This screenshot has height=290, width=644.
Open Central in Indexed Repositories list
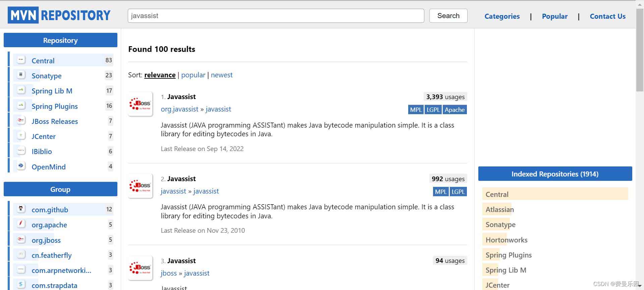pyautogui.click(x=497, y=194)
